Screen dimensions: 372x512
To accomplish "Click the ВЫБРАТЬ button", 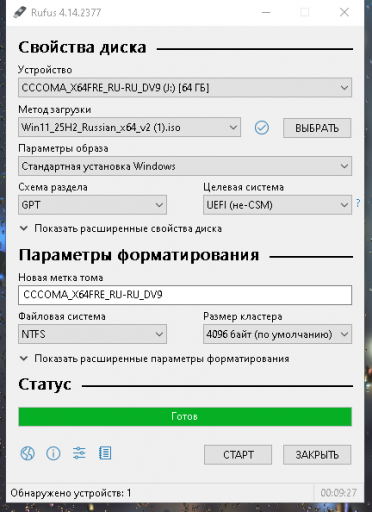I will point(317,128).
